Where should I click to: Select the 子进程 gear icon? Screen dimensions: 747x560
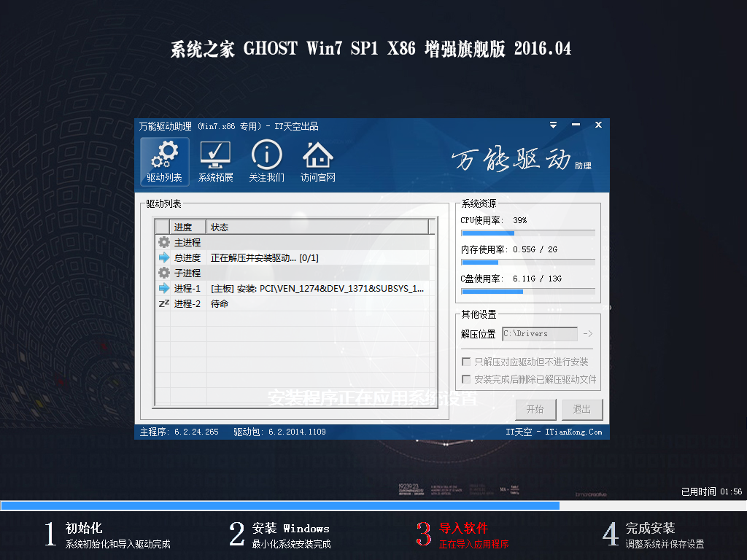[164, 273]
